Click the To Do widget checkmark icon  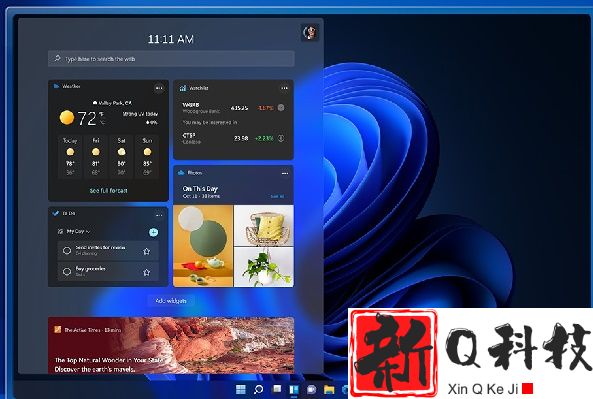point(56,213)
